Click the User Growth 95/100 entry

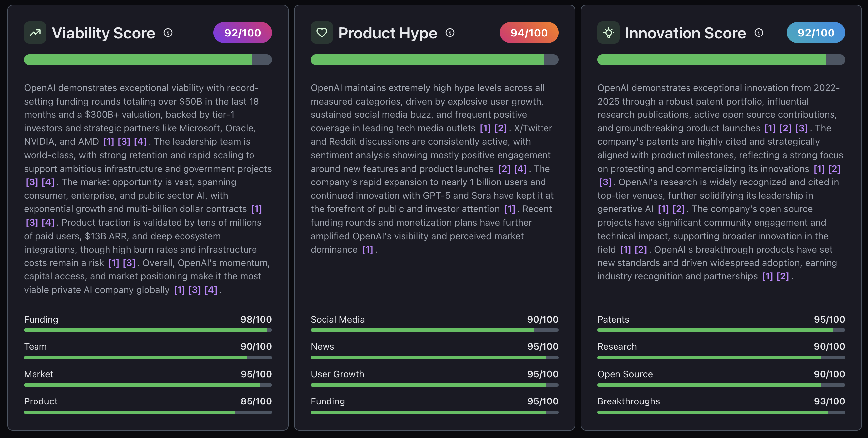[434, 374]
